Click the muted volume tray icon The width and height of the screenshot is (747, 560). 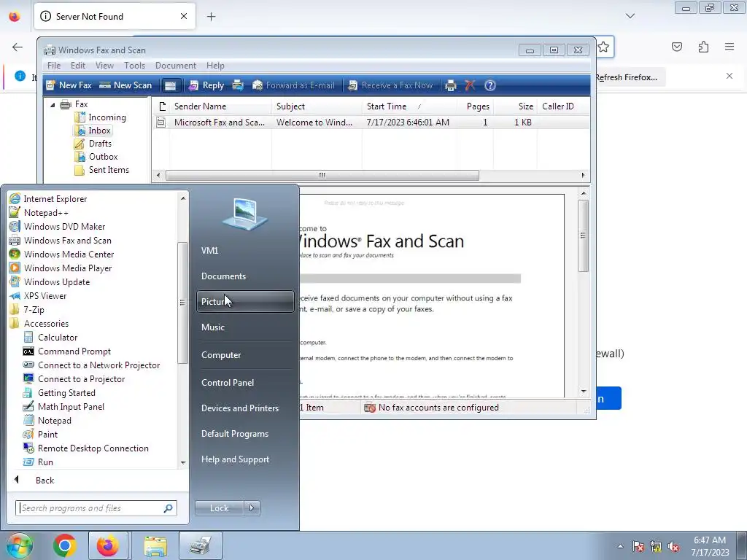click(x=673, y=547)
